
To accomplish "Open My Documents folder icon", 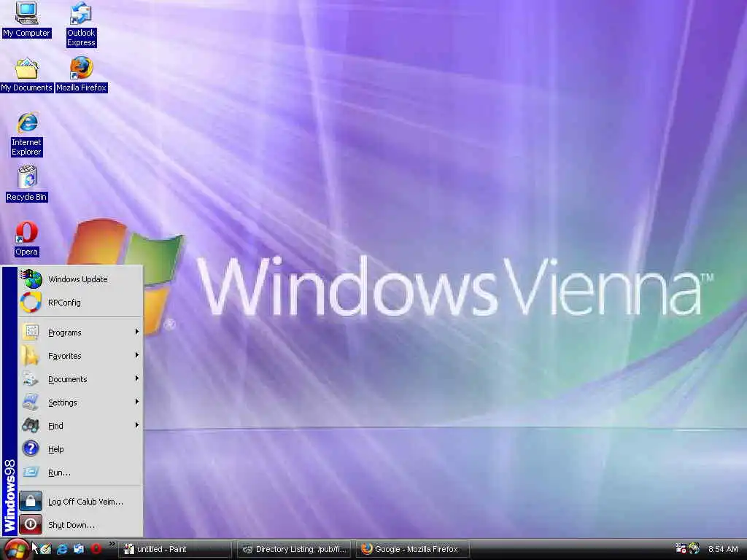I will (26, 74).
